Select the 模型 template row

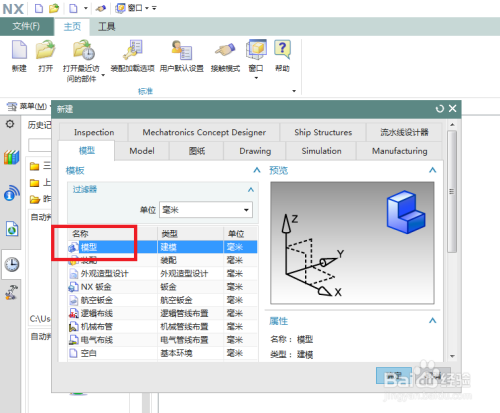(163, 247)
